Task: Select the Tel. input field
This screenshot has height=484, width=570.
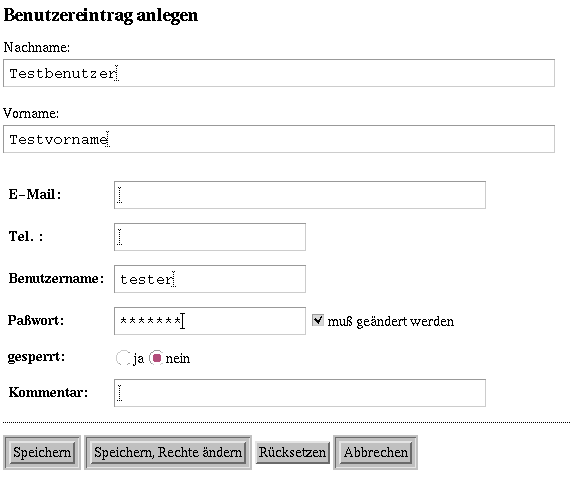Action: 210,237
